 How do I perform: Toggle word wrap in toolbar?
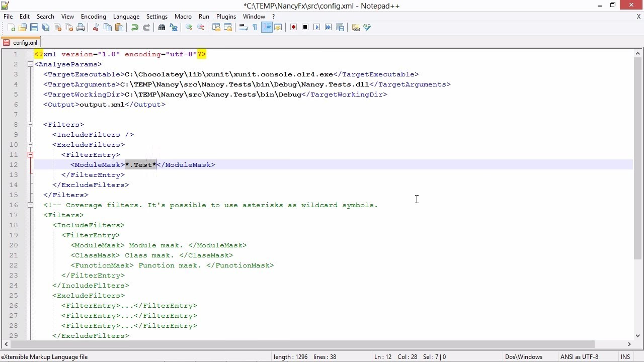point(244,28)
